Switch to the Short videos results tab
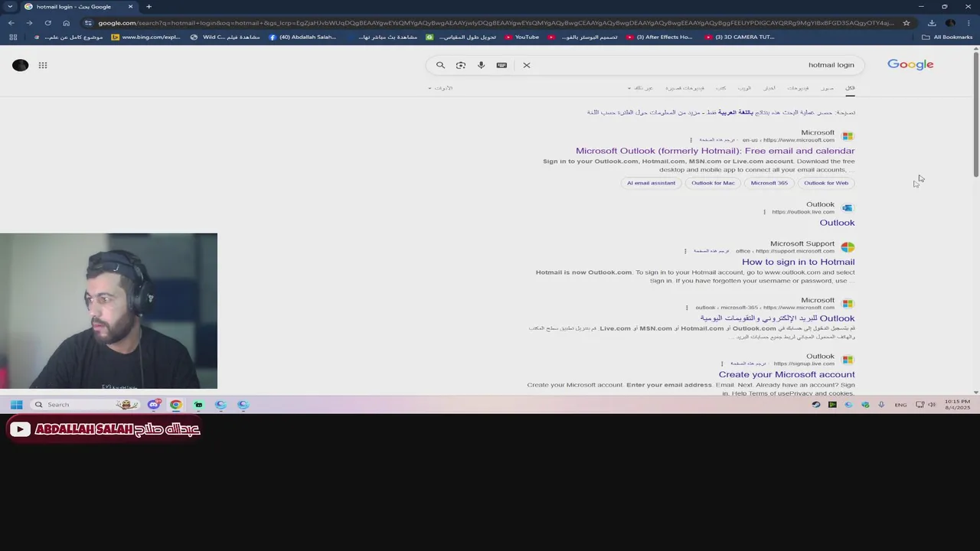980x551 pixels. tap(684, 88)
